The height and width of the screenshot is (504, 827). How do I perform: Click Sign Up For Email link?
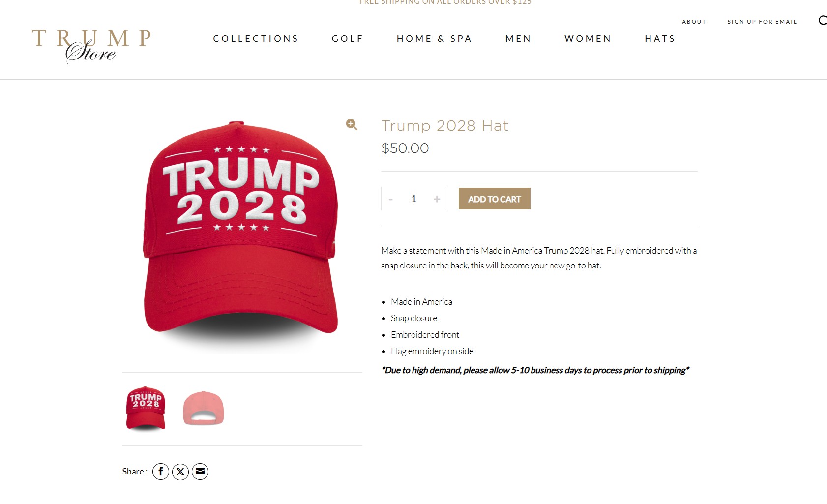(762, 22)
